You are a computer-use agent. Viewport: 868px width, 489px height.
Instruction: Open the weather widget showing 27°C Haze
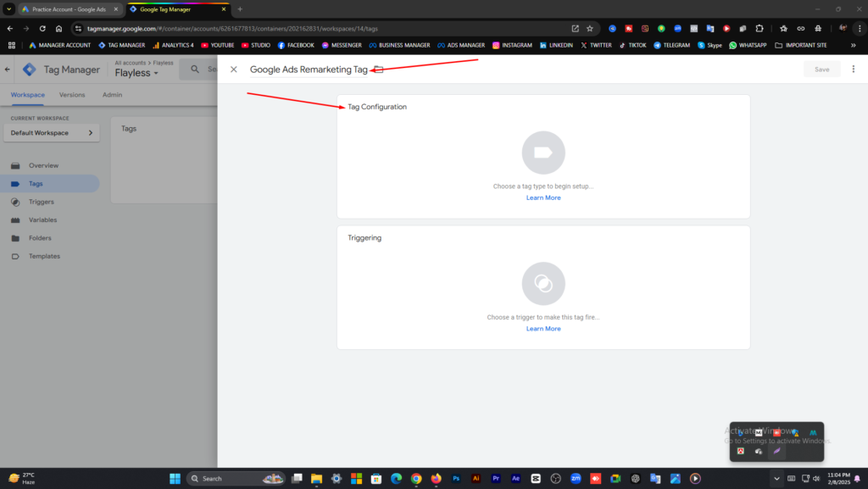[22, 479]
